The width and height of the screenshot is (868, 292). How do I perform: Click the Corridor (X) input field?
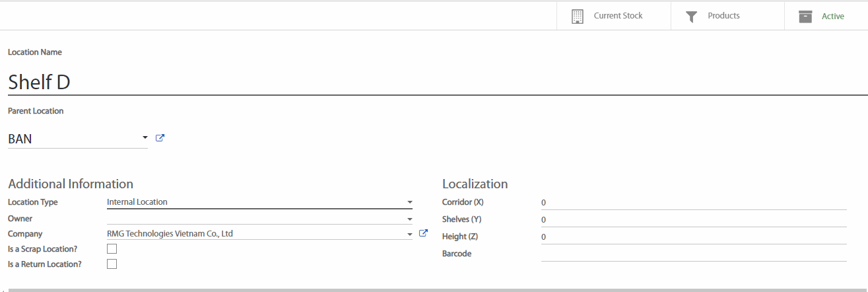(x=693, y=202)
